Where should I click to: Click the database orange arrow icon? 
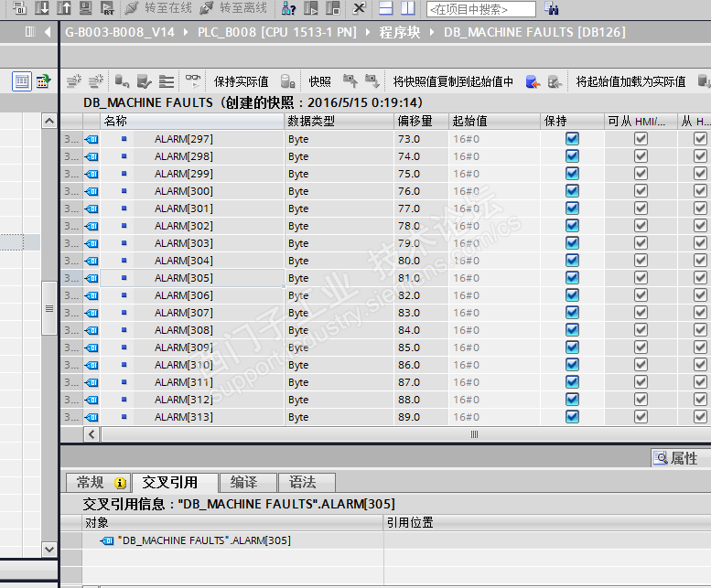[533, 81]
